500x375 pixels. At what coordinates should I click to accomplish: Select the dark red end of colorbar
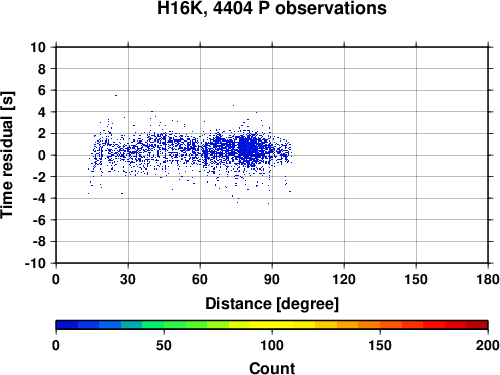click(x=477, y=325)
